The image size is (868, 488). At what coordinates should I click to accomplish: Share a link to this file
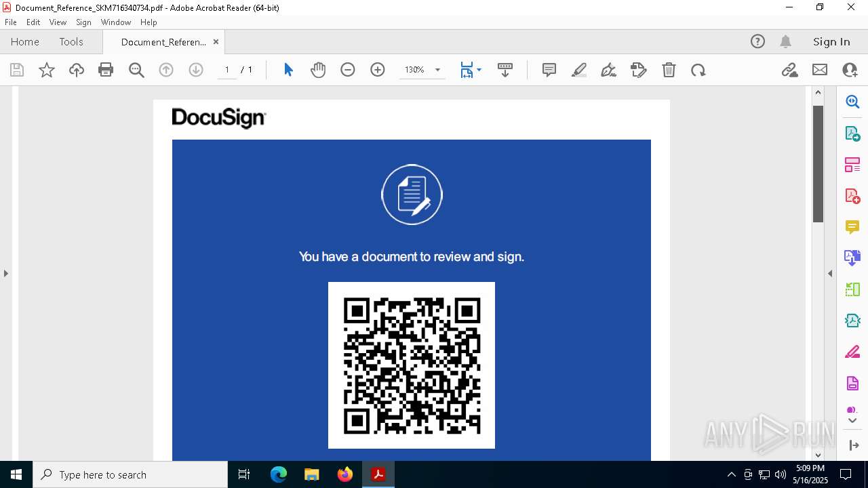(x=790, y=70)
